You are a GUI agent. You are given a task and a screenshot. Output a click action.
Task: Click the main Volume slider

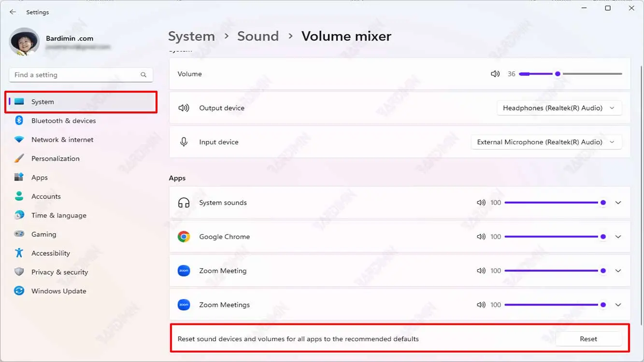tap(570, 74)
